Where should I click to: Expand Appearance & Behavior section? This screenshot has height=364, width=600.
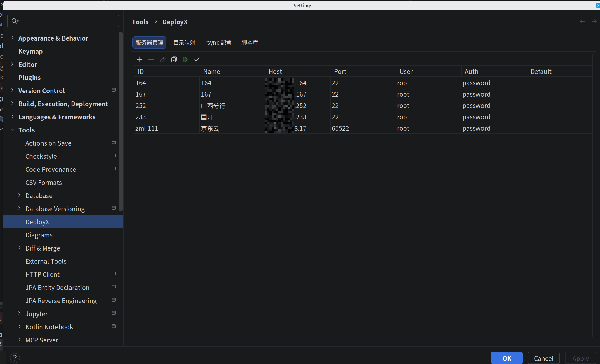click(12, 38)
